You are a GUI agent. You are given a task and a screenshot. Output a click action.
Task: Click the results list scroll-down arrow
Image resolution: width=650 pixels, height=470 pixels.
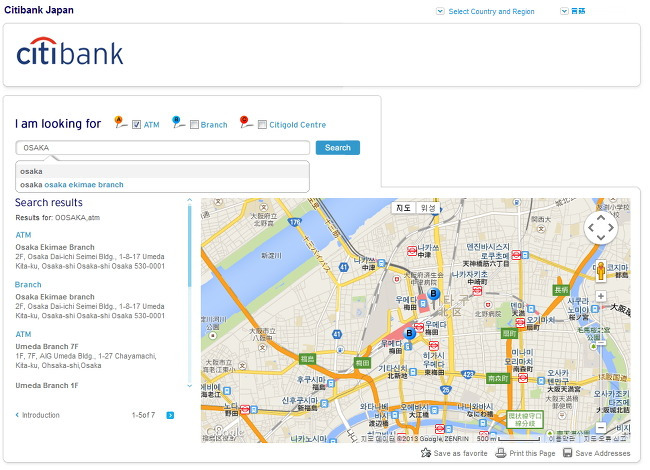pos(189,386)
